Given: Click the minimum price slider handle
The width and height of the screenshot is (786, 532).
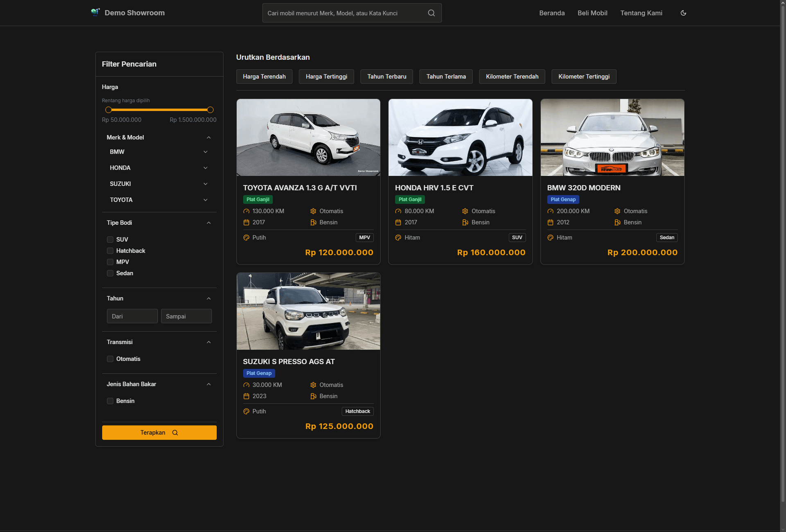Looking at the screenshot, I should (108, 110).
